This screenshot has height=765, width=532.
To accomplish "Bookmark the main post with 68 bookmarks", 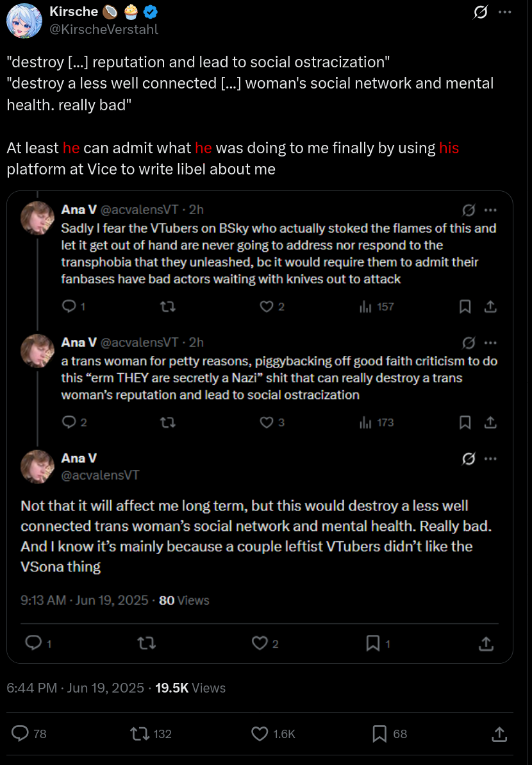I will pos(381,733).
